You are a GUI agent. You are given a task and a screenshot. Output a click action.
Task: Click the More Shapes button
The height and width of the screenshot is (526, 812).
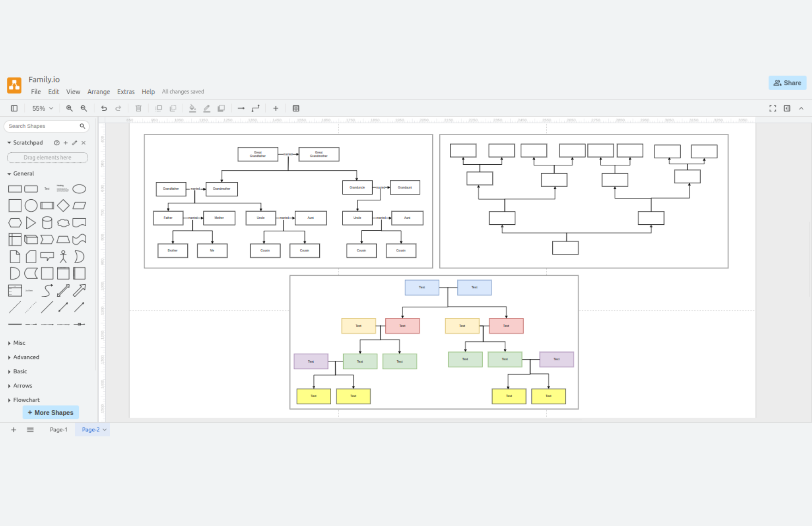pyautogui.click(x=51, y=412)
